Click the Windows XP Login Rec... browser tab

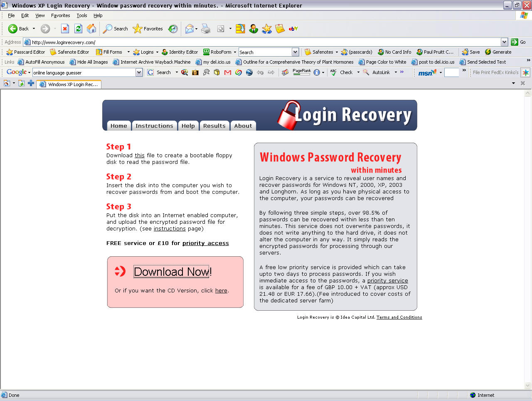[69, 84]
